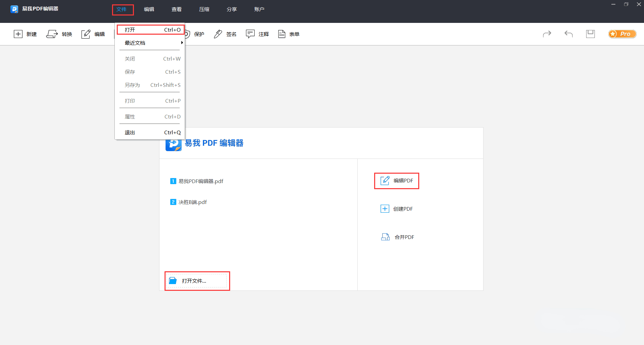Viewport: 644px width, 345px height.
Task: Click the number 1 badge of recent file
Action: tap(173, 181)
